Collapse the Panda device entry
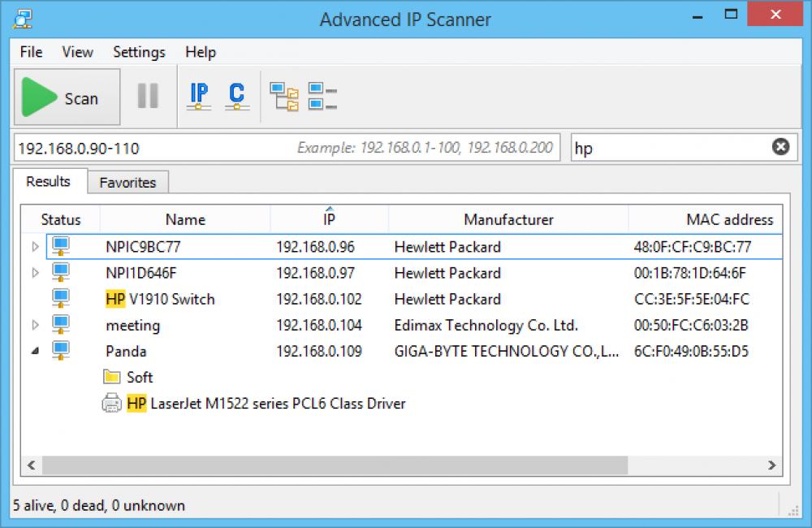Image resolution: width=812 pixels, height=528 pixels. [34, 351]
